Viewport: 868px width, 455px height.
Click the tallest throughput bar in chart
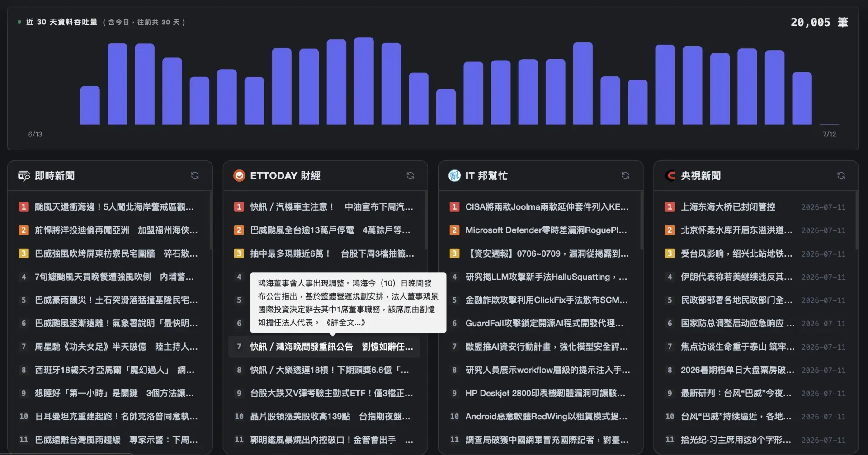[x=363, y=80]
